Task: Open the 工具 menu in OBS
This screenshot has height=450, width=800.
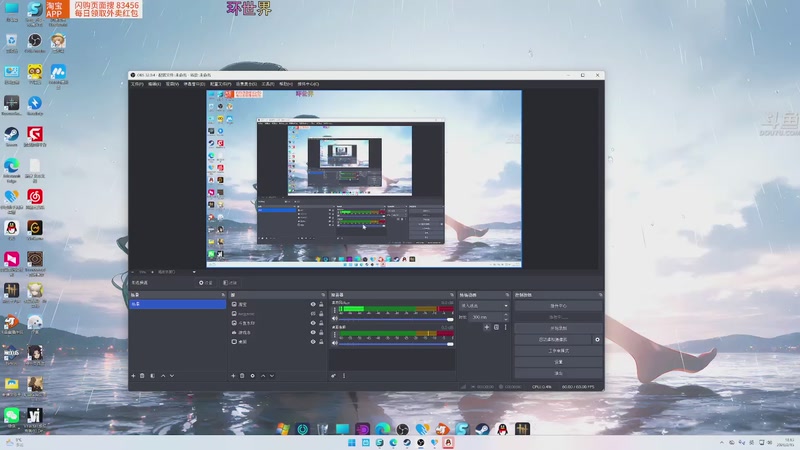Action: [x=268, y=84]
